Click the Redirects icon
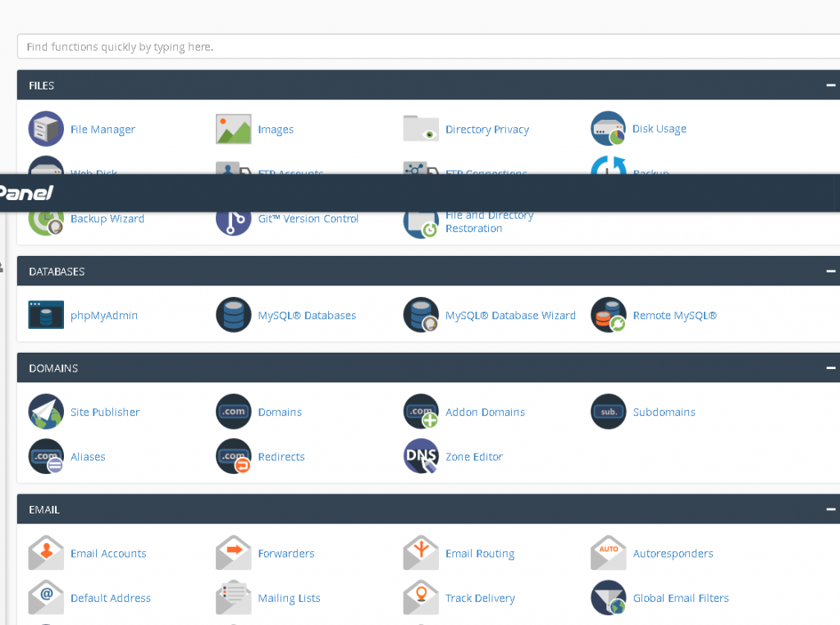 234,456
